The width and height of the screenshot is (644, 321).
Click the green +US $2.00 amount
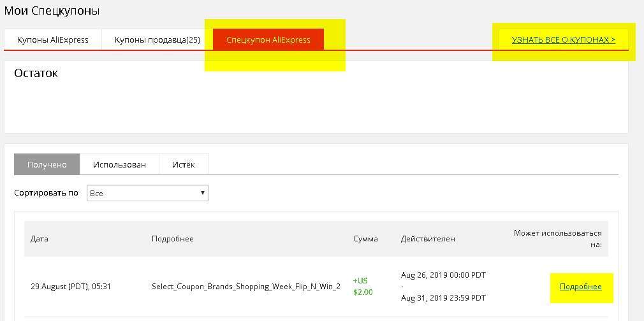[363, 287]
